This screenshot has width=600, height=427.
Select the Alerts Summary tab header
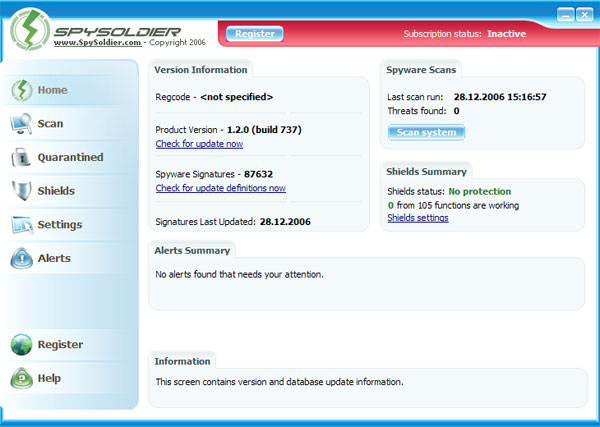pos(192,251)
